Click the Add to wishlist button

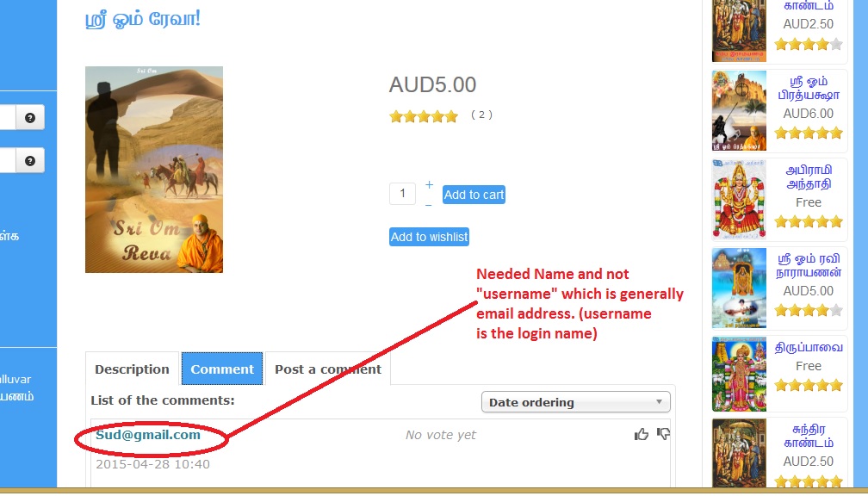429,237
